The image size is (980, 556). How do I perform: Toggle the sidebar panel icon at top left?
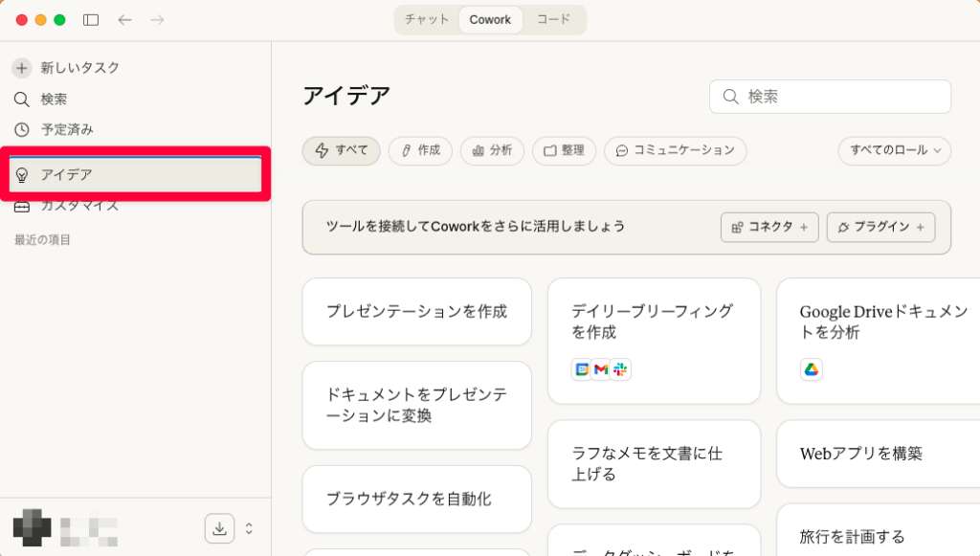click(91, 18)
